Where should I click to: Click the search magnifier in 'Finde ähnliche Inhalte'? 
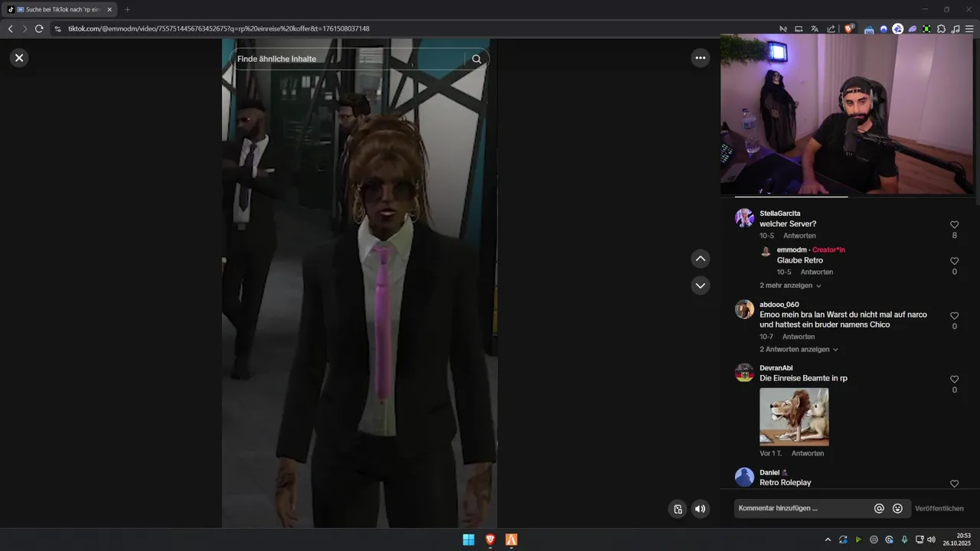pyautogui.click(x=476, y=59)
